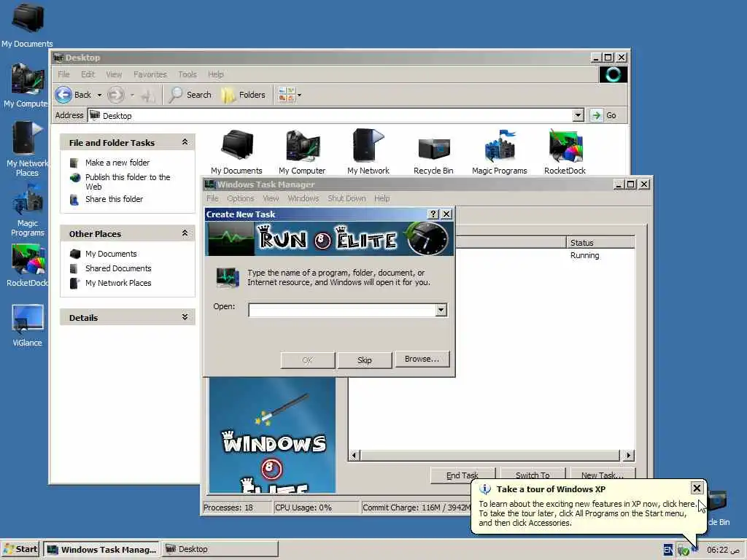
Task: Click the Start button
Action: click(20, 549)
